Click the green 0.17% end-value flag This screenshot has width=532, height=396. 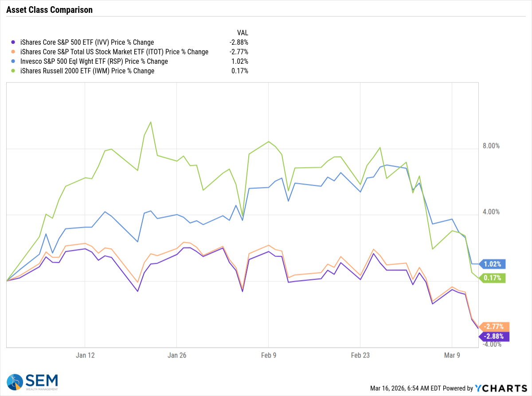click(493, 278)
